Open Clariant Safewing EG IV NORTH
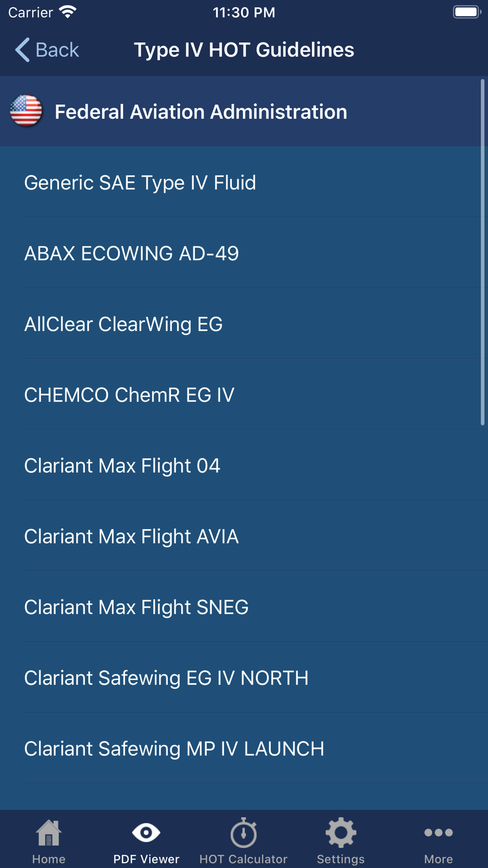488x868 pixels. [166, 678]
